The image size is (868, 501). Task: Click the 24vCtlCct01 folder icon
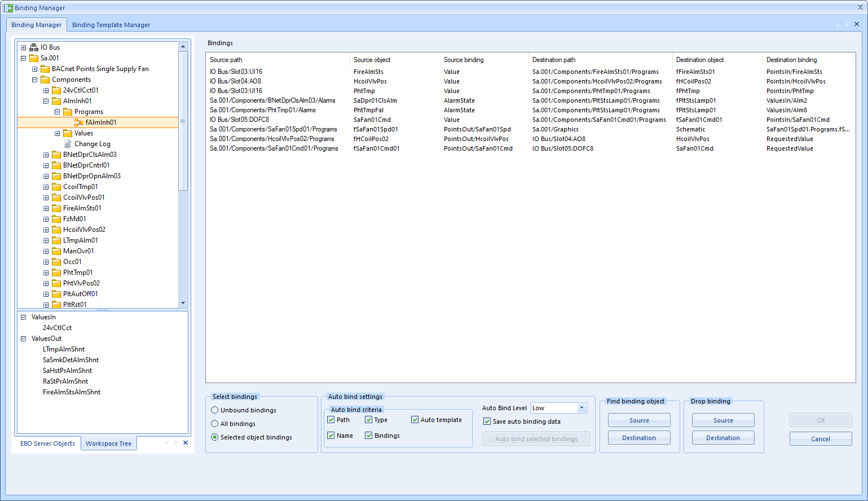click(56, 90)
